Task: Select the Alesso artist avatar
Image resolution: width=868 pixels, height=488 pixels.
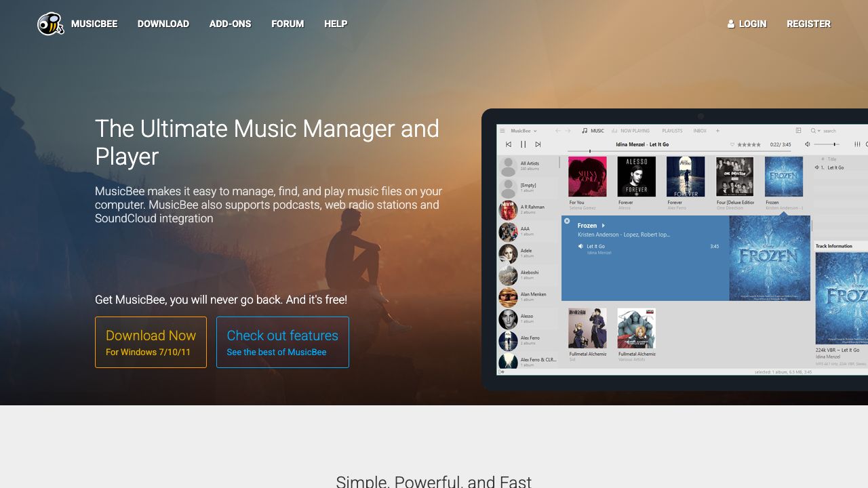Action: [508, 319]
